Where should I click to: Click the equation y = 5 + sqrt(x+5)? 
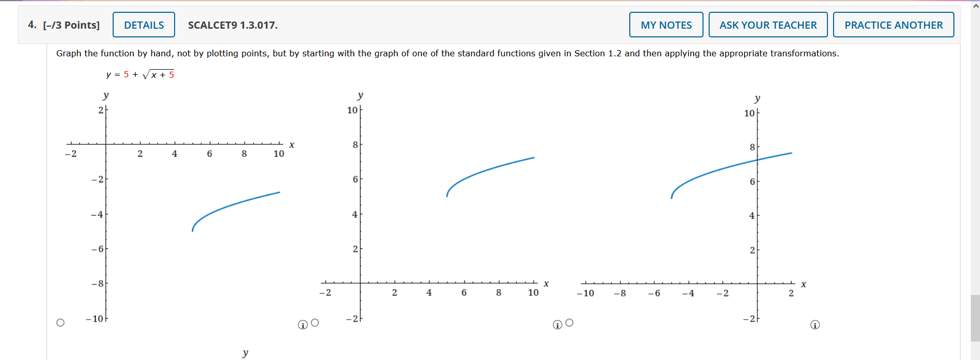139,75
